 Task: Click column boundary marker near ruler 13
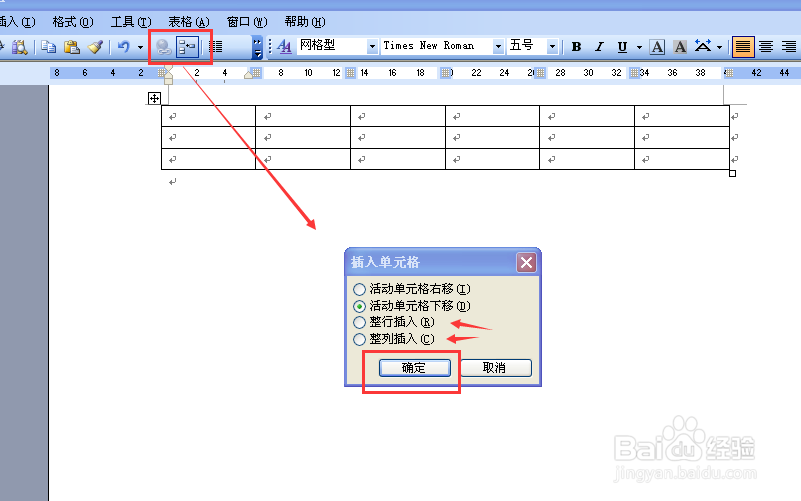click(350, 73)
